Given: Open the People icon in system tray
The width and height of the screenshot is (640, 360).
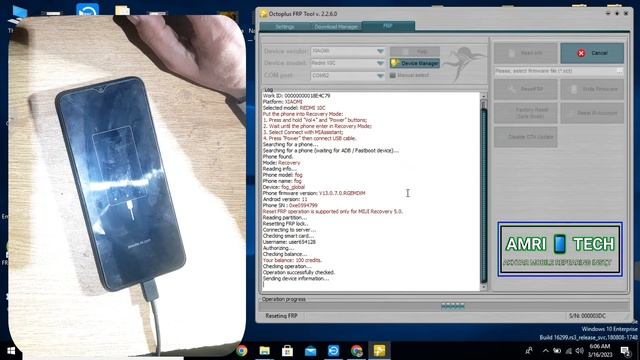Looking at the screenshot, I should [x=529, y=351].
